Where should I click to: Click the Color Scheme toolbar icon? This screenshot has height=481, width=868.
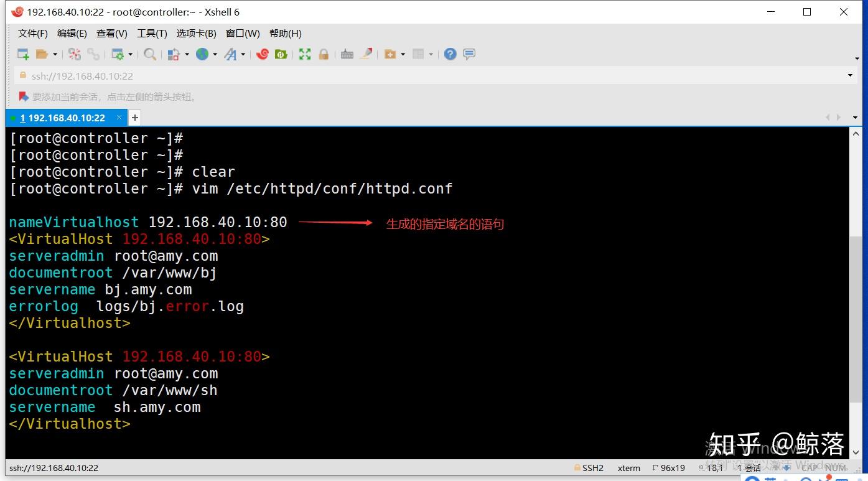tap(174, 54)
